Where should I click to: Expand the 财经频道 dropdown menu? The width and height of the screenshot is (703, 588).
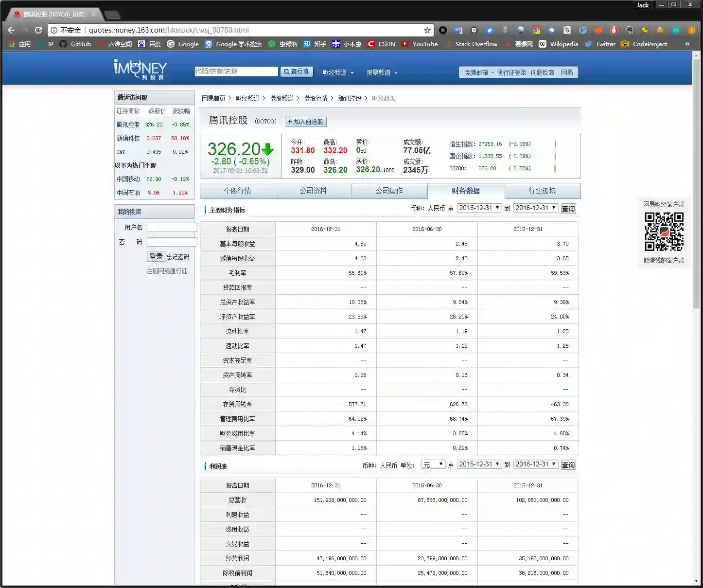[338, 72]
